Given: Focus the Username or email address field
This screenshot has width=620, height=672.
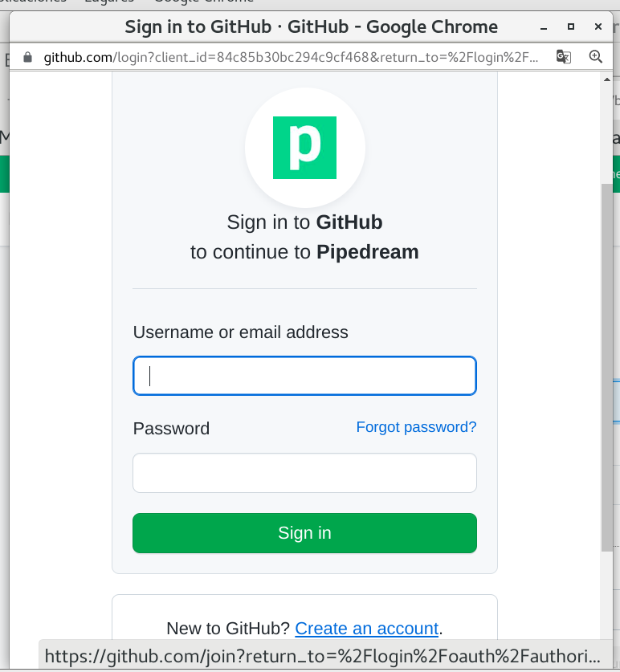Looking at the screenshot, I should [x=304, y=376].
